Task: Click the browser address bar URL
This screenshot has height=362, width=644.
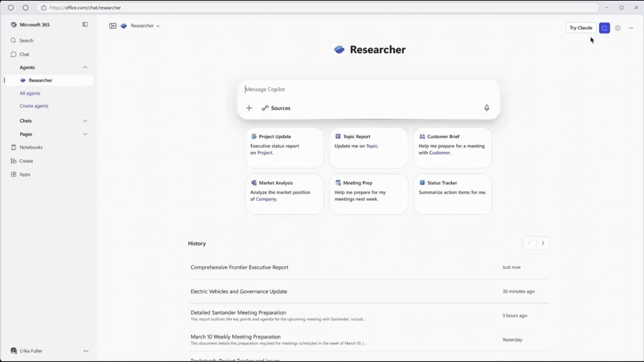Action: pos(85,8)
